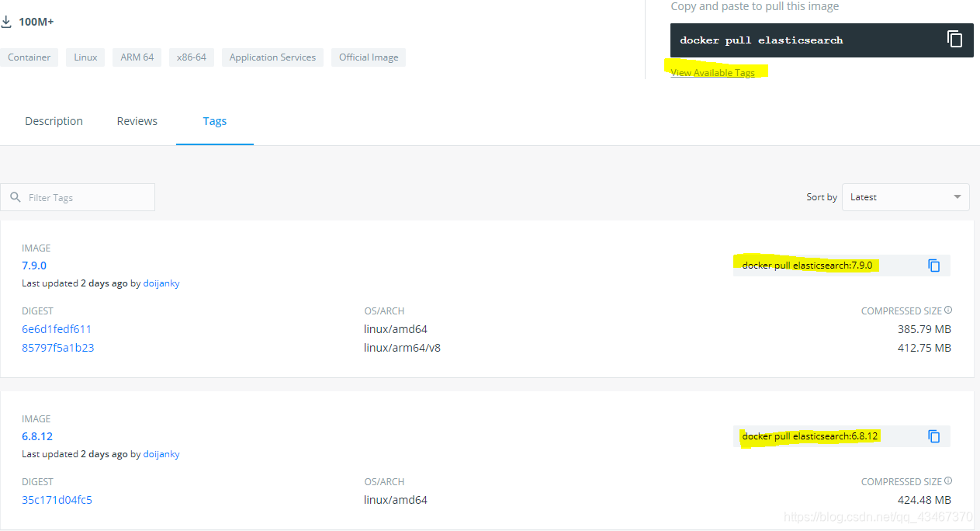
Task: Click 'Copy and paste to pull this image'
Action: [755, 6]
